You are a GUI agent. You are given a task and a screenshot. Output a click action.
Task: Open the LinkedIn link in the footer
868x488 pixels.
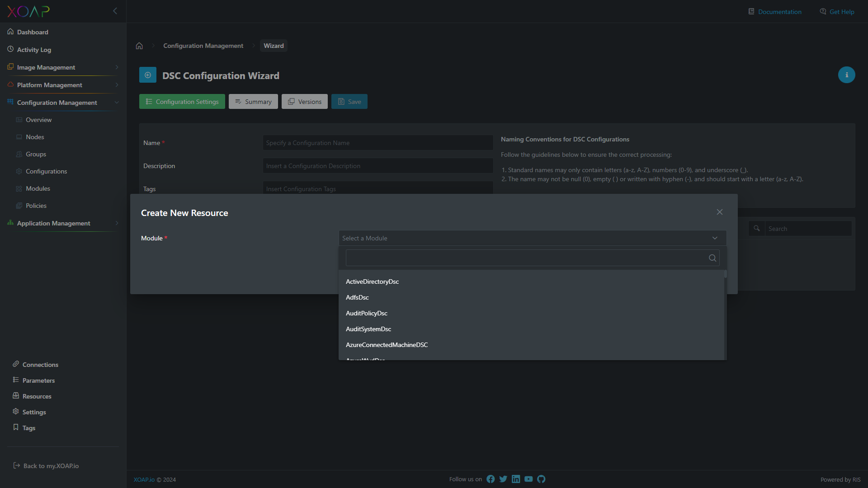(x=516, y=479)
